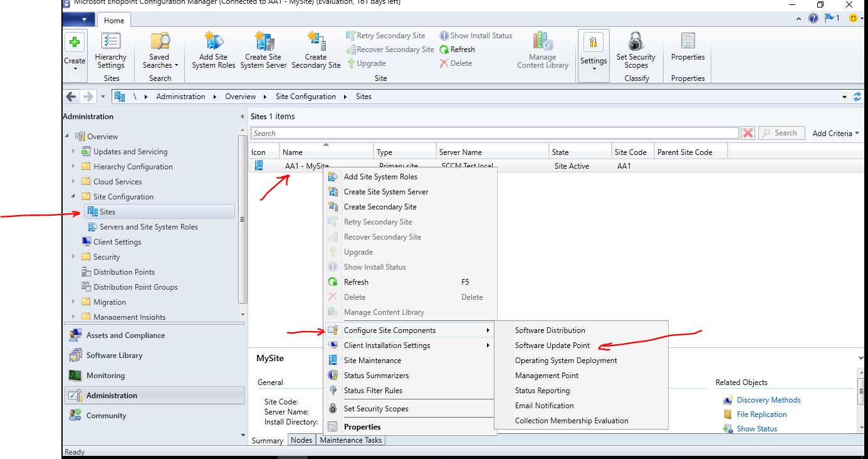This screenshot has height=459, width=868.
Task: Click the Search button above the site list
Action: tap(781, 132)
